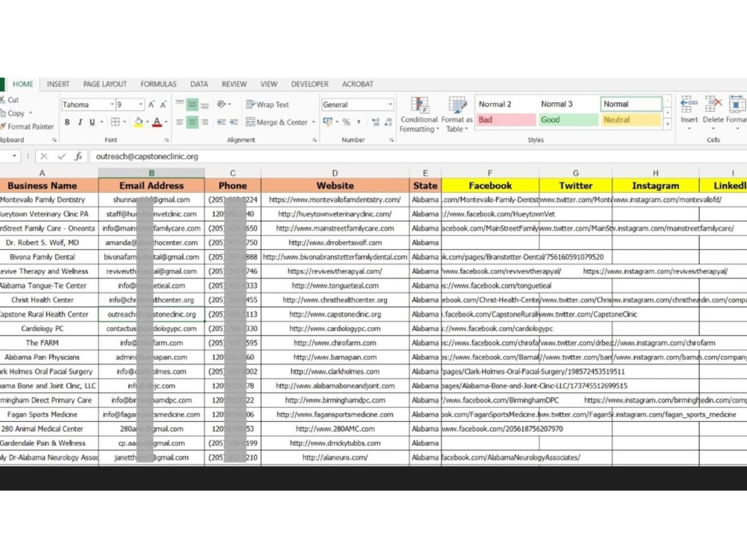
Task: Open the font size dropdown
Action: click(140, 105)
